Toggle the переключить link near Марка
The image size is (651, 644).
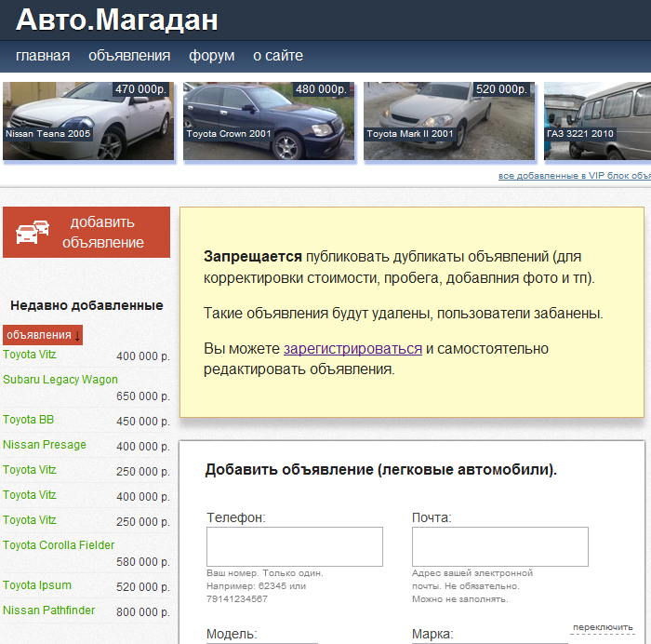point(602,627)
